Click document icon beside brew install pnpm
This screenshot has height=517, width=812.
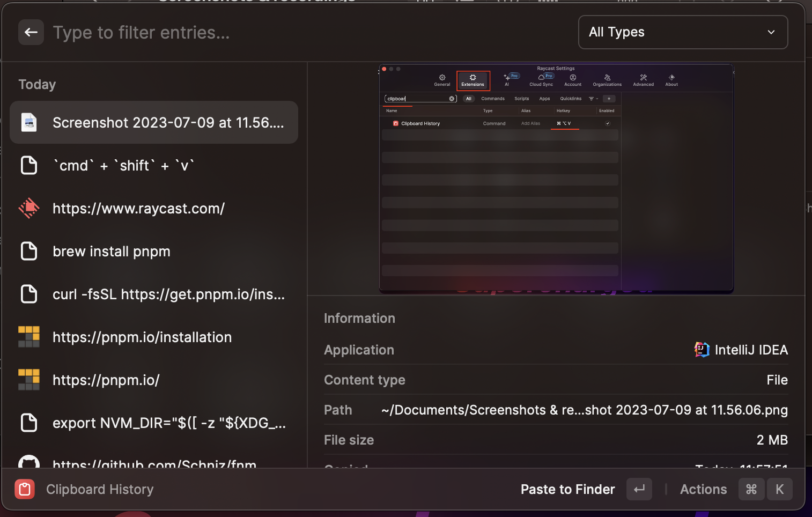click(29, 251)
